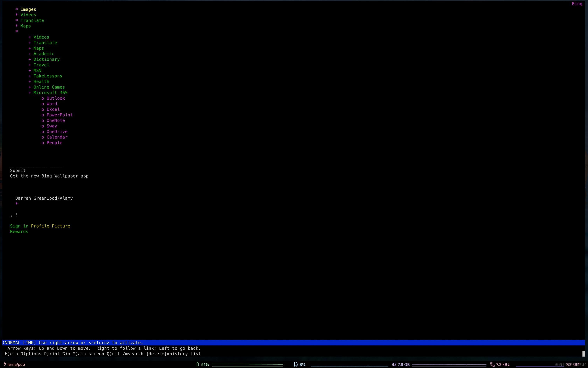Click the git branch icon in status bar
This screenshot has width=588, height=368.
click(5, 364)
